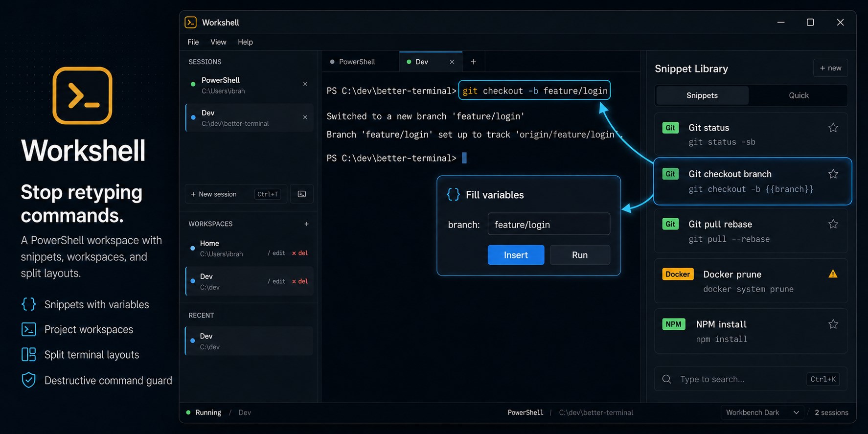Viewport: 868px width, 434px height.
Task: Close the PowerShell session in Sessions list
Action: click(305, 84)
